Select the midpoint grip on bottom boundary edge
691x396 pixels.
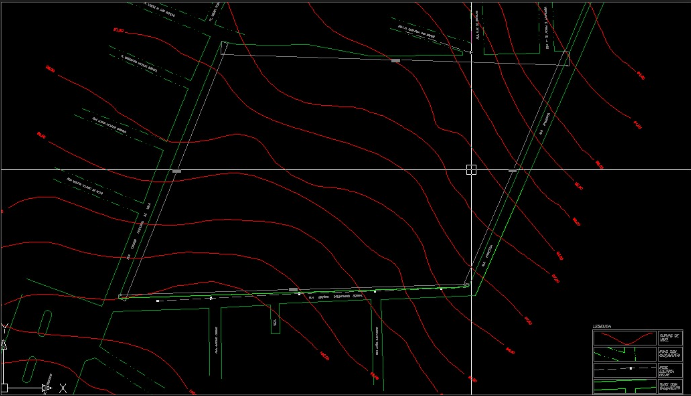(293, 289)
